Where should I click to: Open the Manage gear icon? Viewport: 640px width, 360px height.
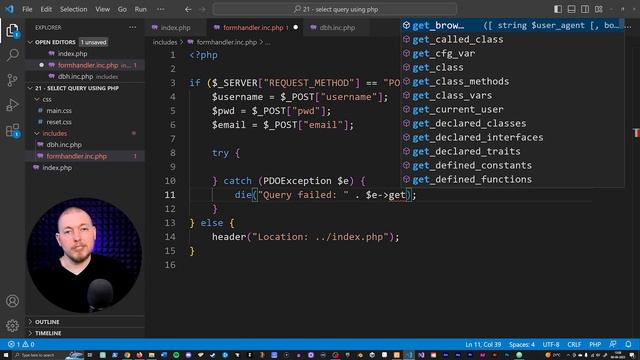pyautogui.click(x=12, y=326)
